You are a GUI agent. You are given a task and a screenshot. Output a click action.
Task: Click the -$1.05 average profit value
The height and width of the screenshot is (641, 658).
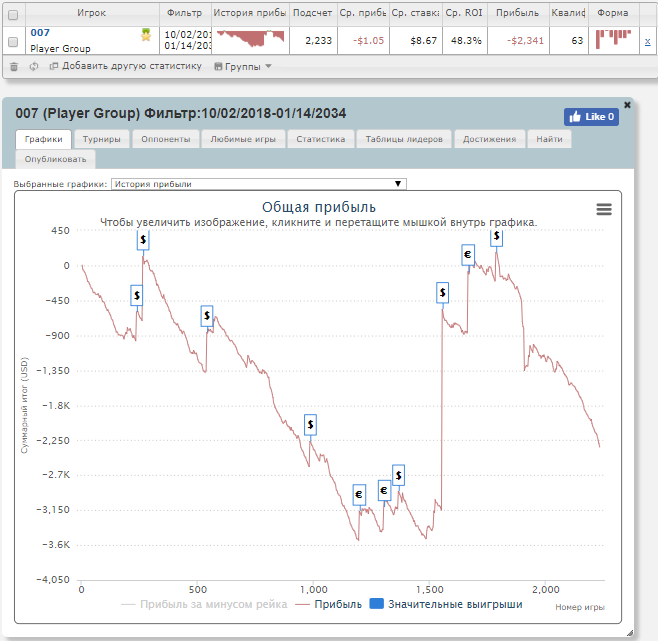click(368, 41)
